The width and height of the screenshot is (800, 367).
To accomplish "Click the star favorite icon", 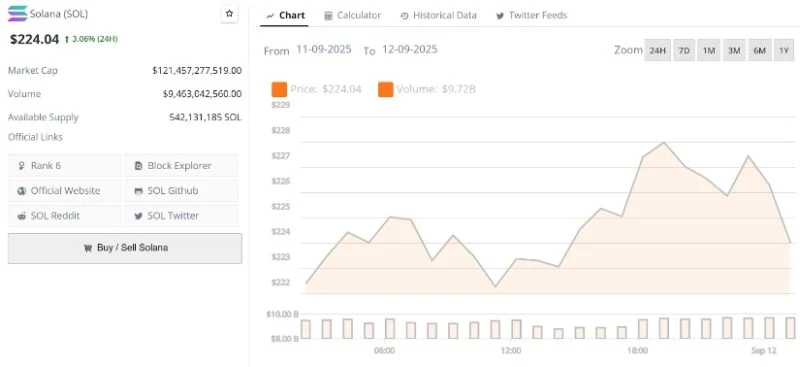I will click(229, 14).
